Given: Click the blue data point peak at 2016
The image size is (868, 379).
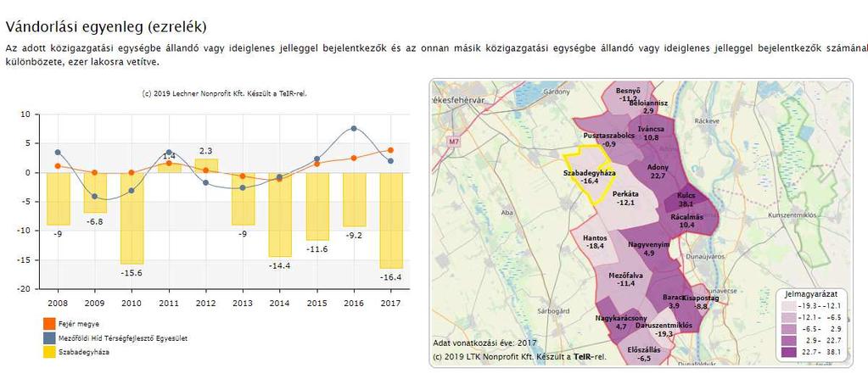Looking at the screenshot, I should tap(354, 128).
